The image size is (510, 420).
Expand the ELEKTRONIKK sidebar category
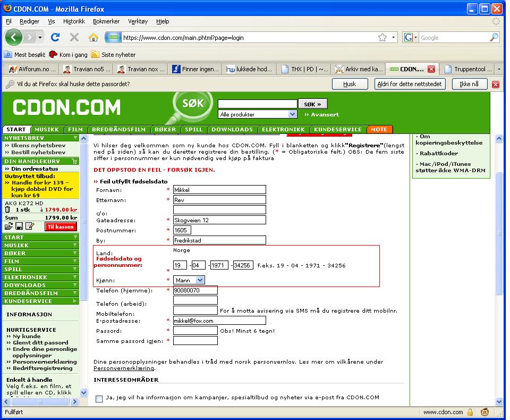pos(41,277)
